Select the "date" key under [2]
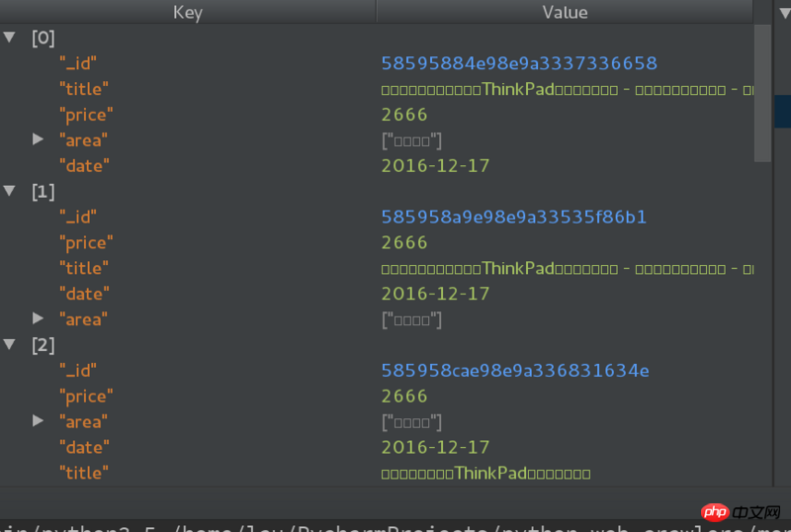791x532 pixels. [x=84, y=448]
